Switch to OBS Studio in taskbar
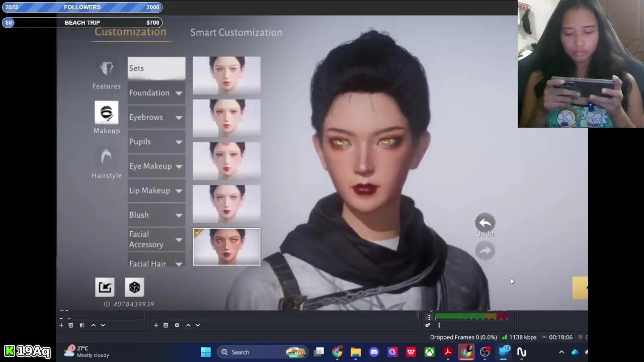The width and height of the screenshot is (644, 362). pos(485,352)
